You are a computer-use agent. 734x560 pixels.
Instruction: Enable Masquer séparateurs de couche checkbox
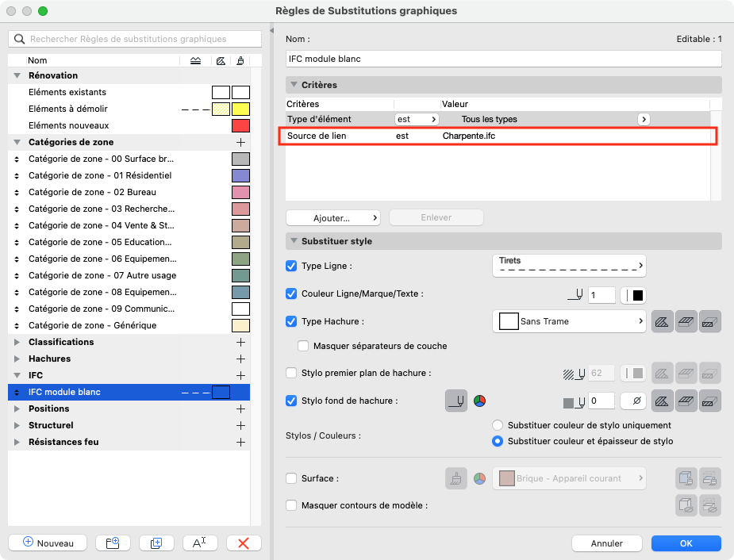(303, 346)
